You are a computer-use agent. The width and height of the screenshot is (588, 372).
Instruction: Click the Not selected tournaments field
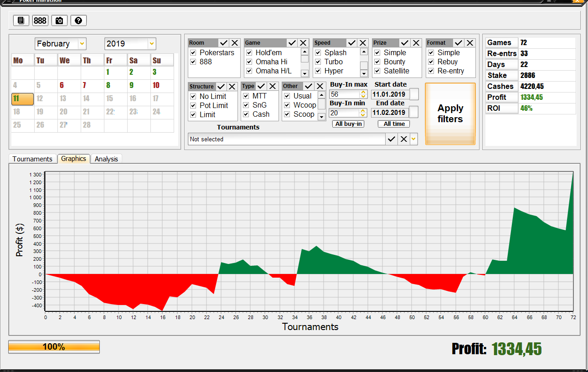[x=287, y=139]
